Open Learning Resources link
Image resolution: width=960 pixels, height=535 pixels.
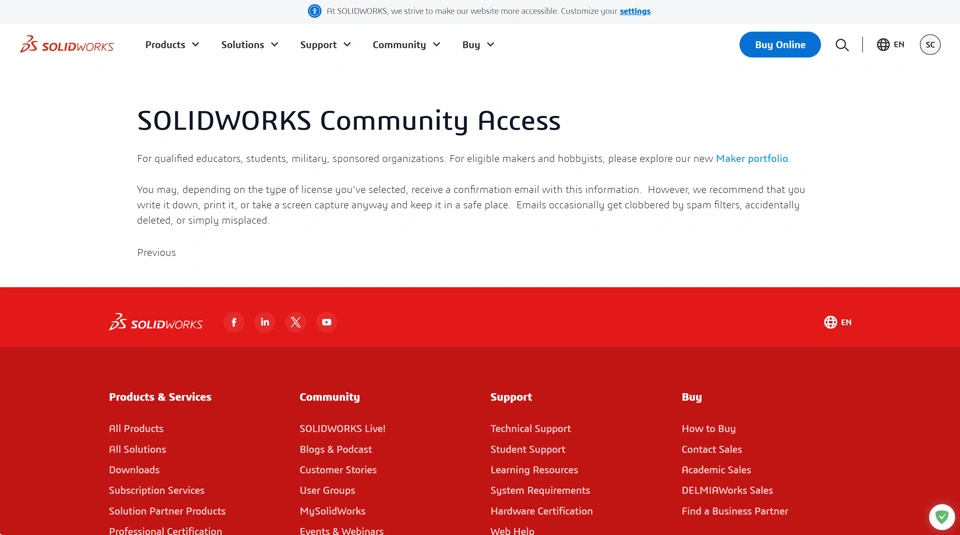pos(534,470)
